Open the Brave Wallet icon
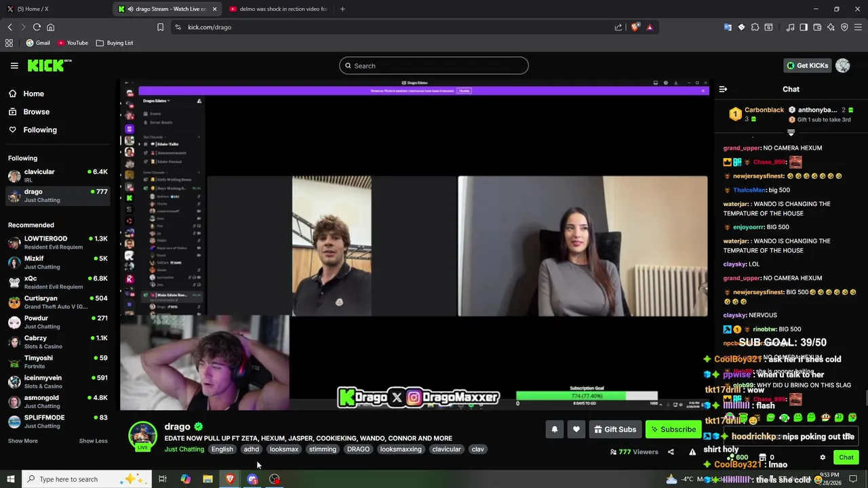The height and width of the screenshot is (488, 868). [x=817, y=27]
